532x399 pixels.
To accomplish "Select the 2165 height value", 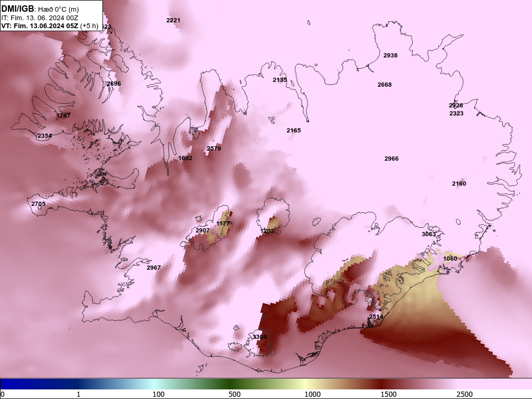I will (x=294, y=130).
